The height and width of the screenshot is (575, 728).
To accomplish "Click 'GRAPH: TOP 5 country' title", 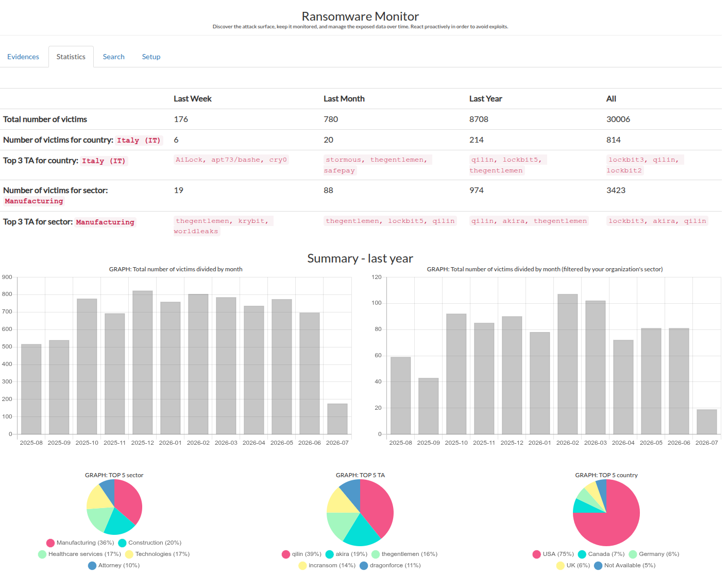I will tap(606, 475).
